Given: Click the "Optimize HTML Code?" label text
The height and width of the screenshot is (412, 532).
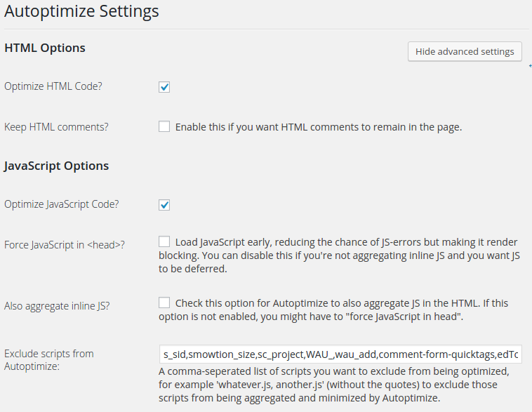Looking at the screenshot, I should 53,86.
